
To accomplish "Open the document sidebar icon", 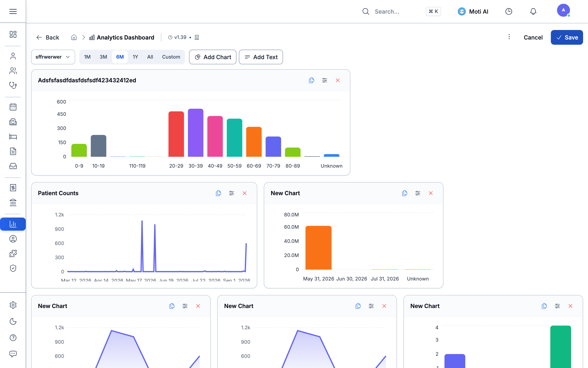I will [13, 151].
